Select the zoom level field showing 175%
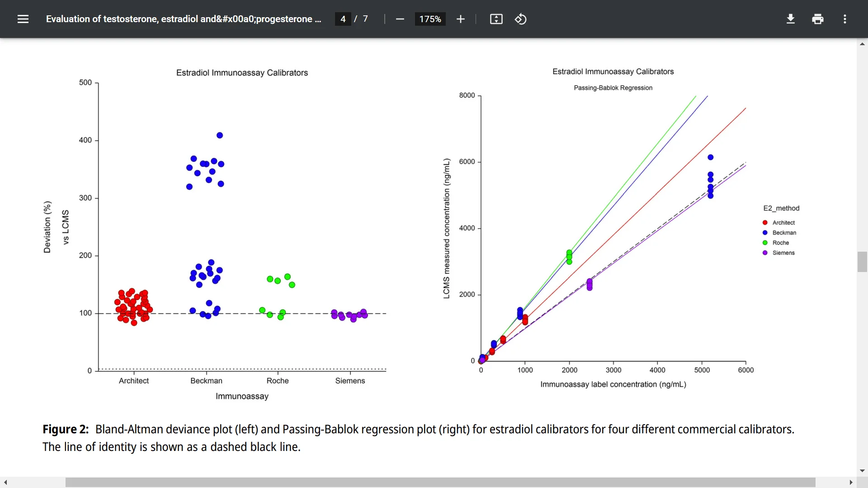Viewport: 868px width, 488px height. pos(430,19)
